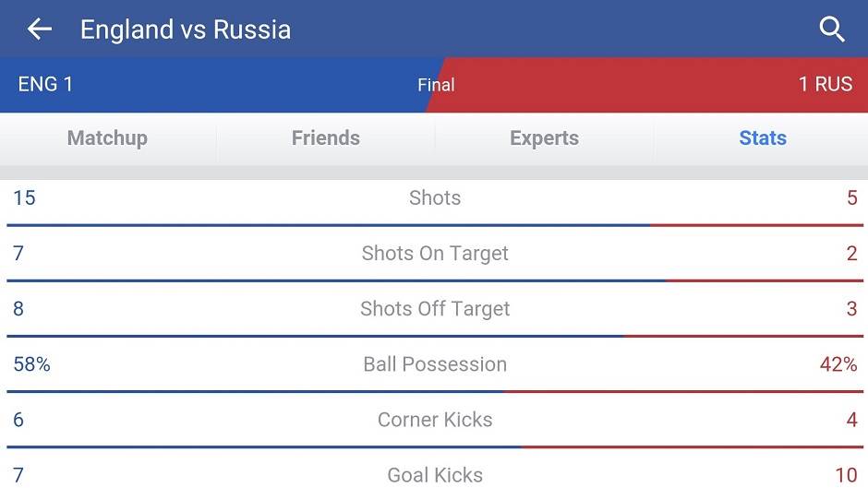Tap the Goal Kicks row
Screen dimensions: 868x488
pos(435,475)
